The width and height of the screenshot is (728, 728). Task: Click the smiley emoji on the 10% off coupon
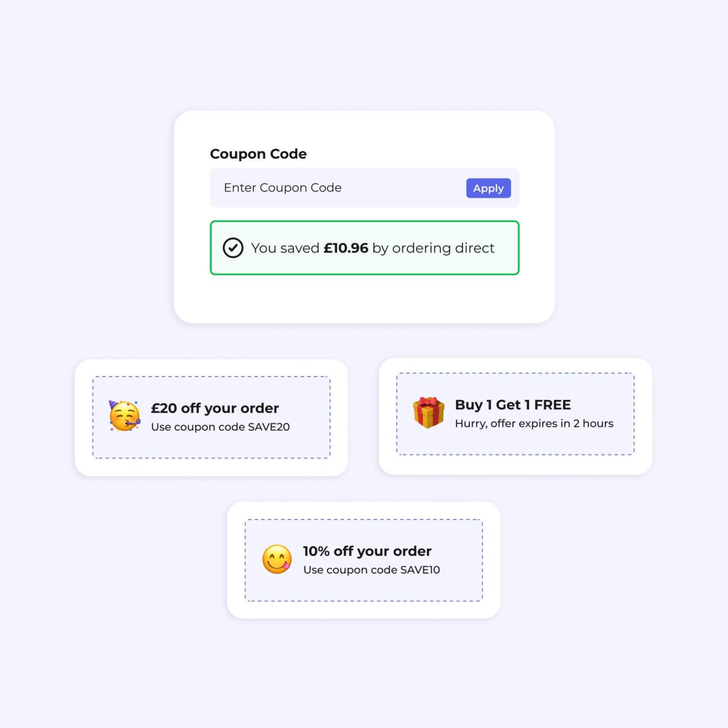(x=277, y=558)
